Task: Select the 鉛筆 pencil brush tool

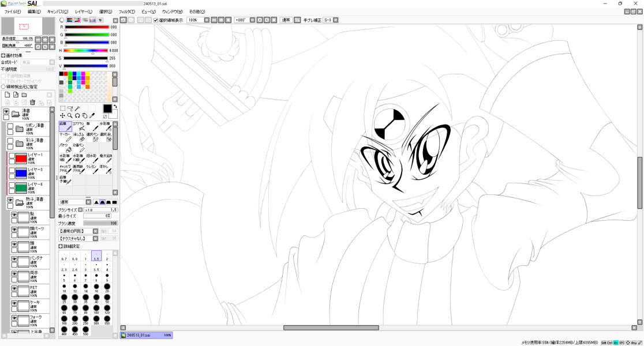Action: 65,127
